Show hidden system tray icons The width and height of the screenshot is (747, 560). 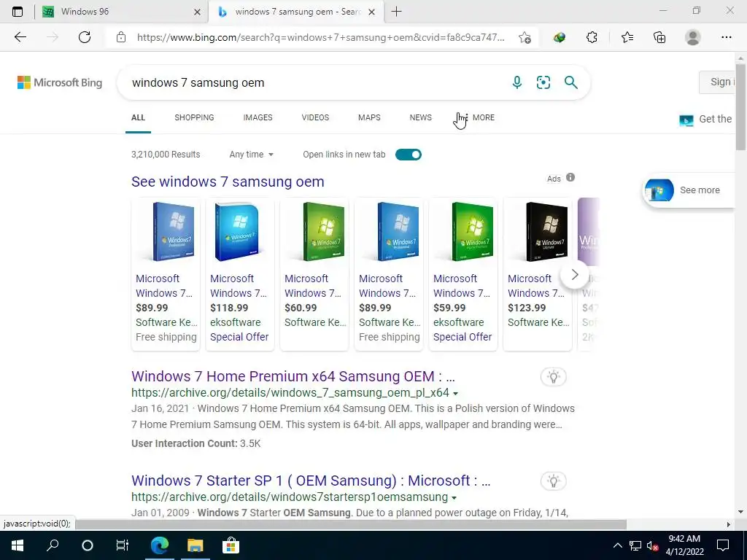click(x=617, y=545)
